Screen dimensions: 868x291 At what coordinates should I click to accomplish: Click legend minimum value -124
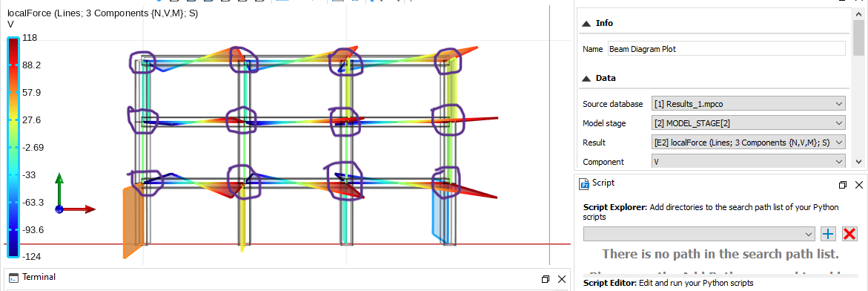31,257
